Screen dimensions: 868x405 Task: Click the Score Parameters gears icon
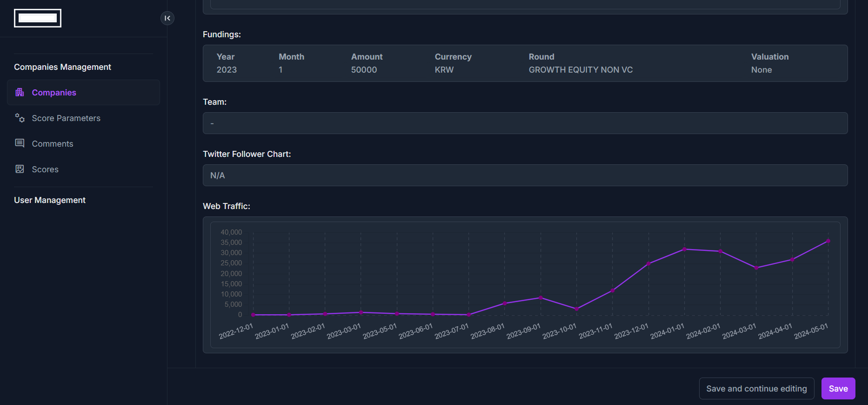[x=20, y=118]
